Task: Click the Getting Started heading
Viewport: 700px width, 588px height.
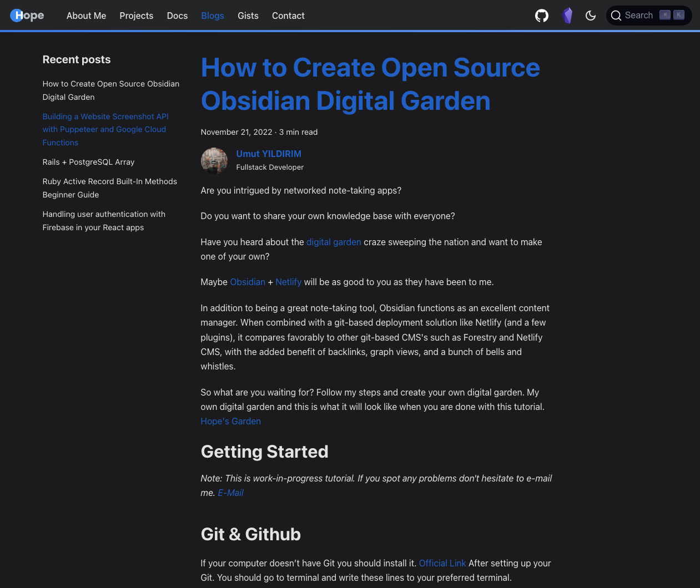Action: point(265,452)
